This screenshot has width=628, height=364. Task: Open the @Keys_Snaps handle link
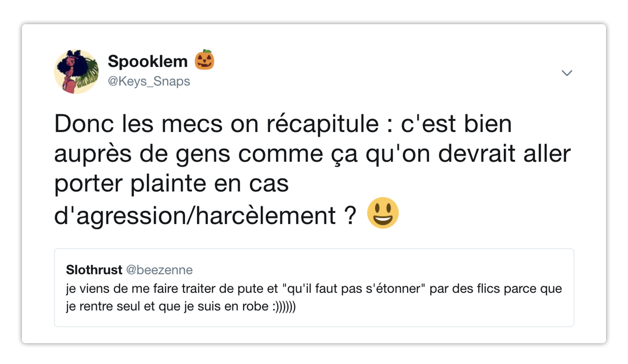149,81
